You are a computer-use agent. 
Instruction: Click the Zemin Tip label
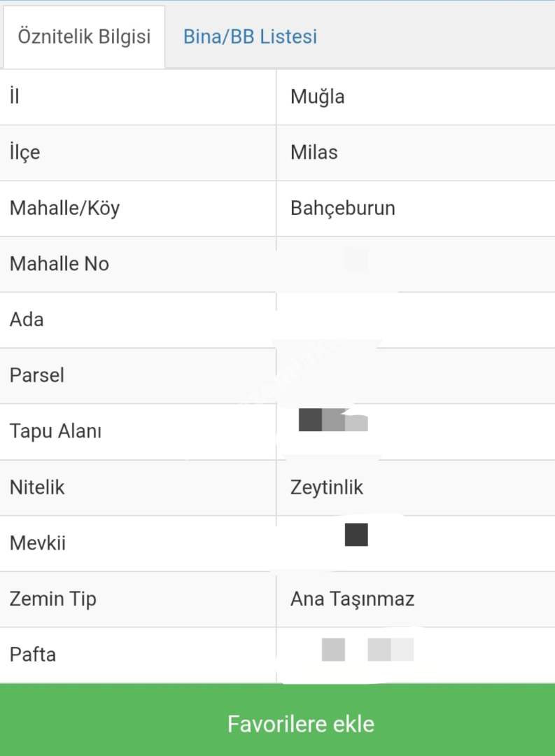pos(53,599)
